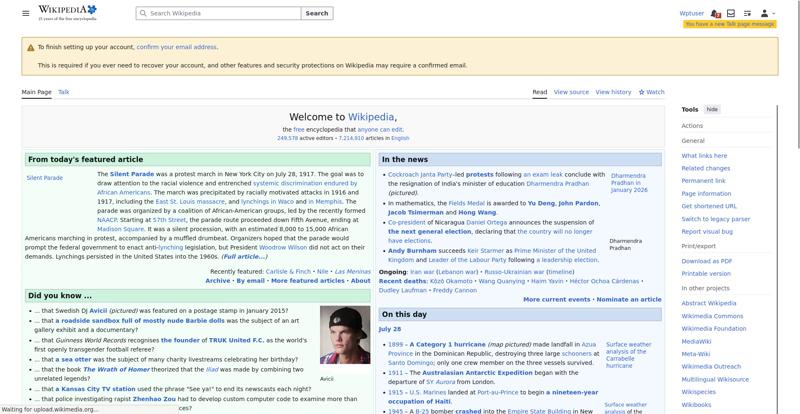Open Download as PDF in Tools

coord(707,261)
